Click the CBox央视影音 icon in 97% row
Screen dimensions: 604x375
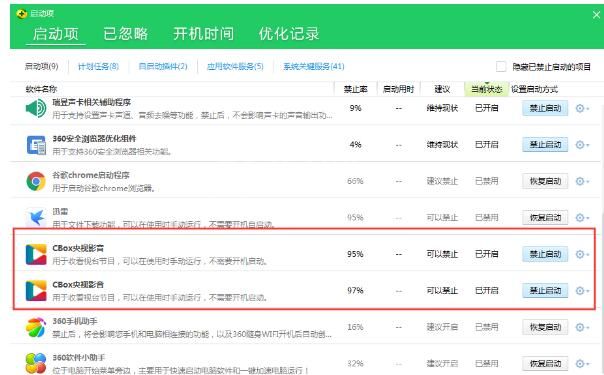(x=36, y=291)
